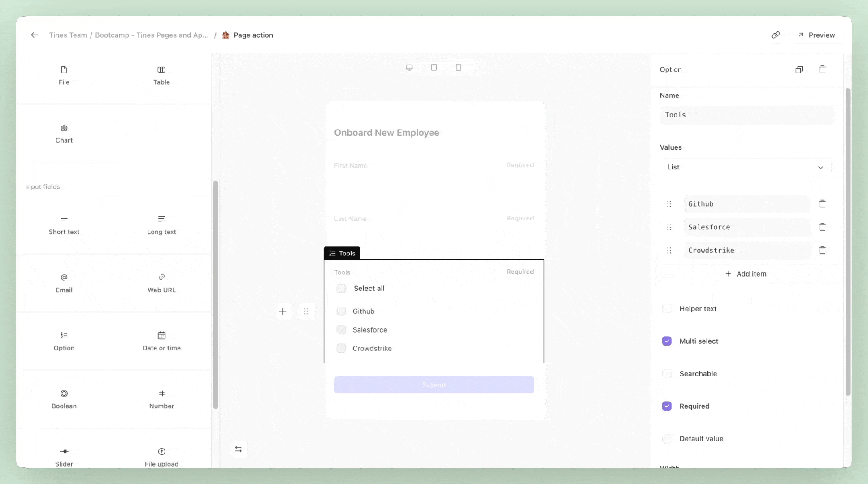Viewport: 868px width, 484px height.
Task: Add an Email input field
Action: pos(64,283)
